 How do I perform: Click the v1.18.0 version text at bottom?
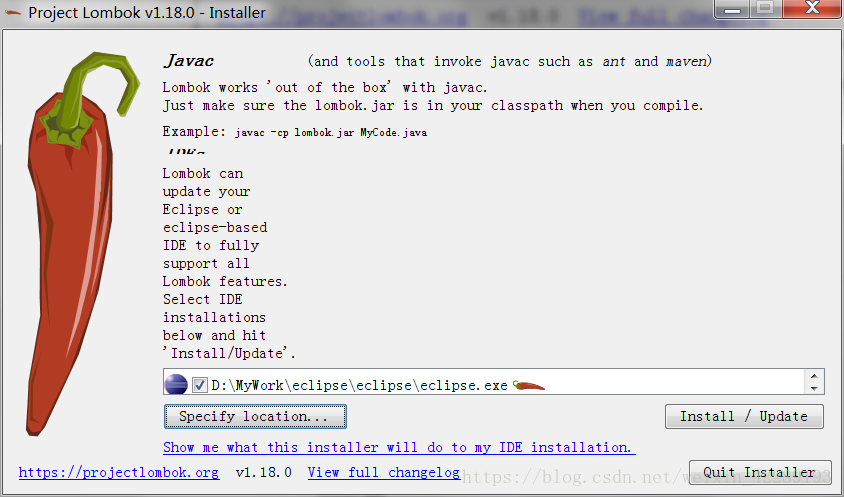pyautogui.click(x=264, y=473)
